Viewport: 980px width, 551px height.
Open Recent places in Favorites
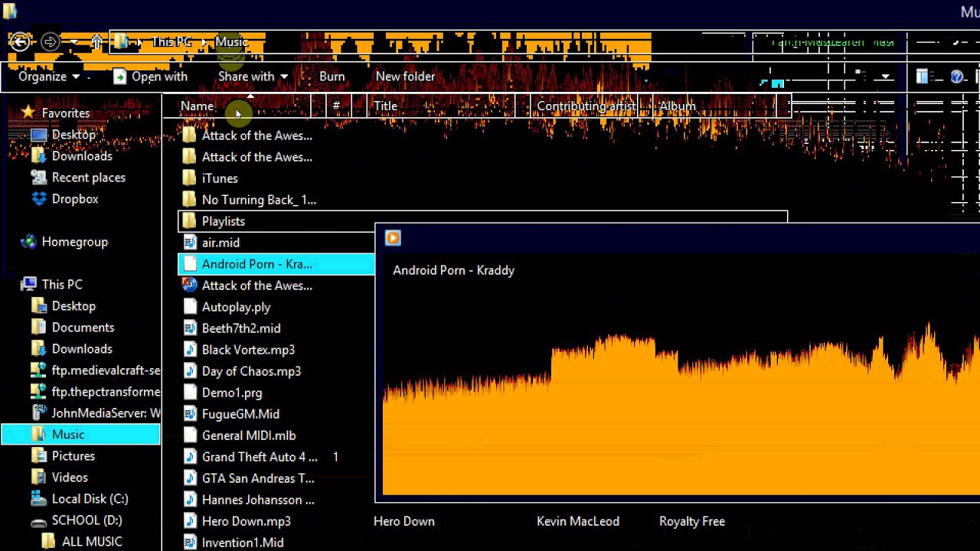pyautogui.click(x=89, y=178)
